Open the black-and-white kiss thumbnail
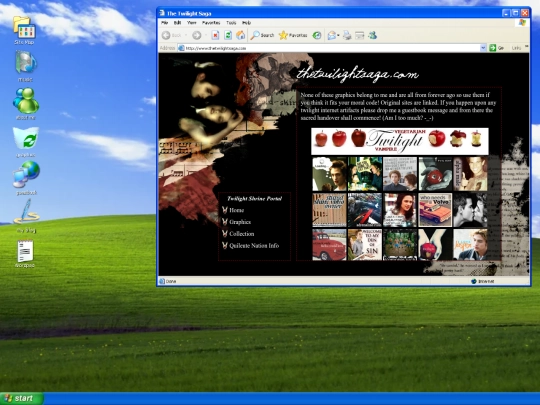The height and width of the screenshot is (405, 540). tap(470, 210)
